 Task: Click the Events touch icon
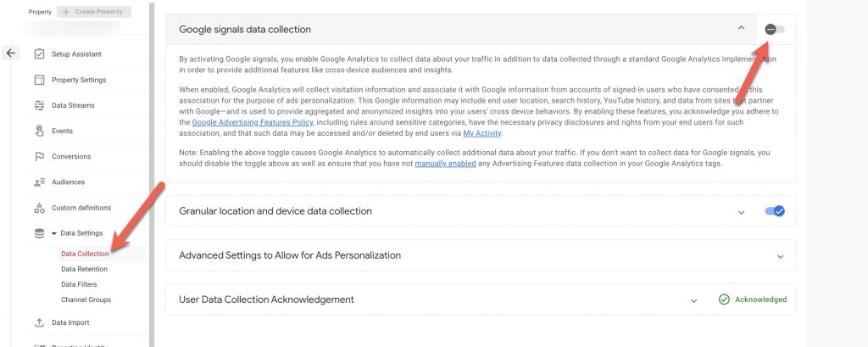point(39,131)
